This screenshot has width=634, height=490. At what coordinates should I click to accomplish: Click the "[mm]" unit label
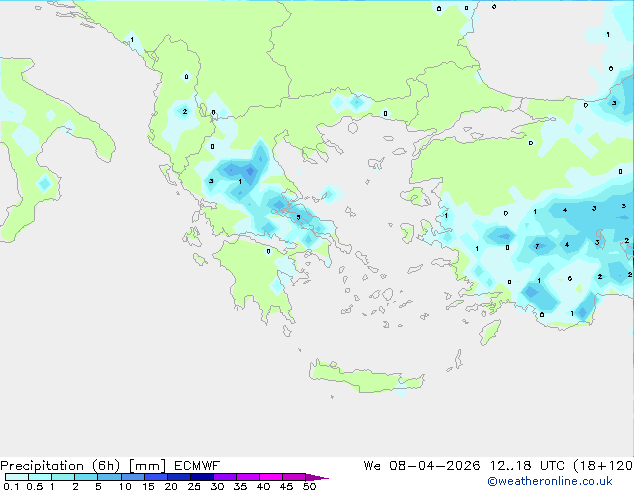tap(147, 466)
